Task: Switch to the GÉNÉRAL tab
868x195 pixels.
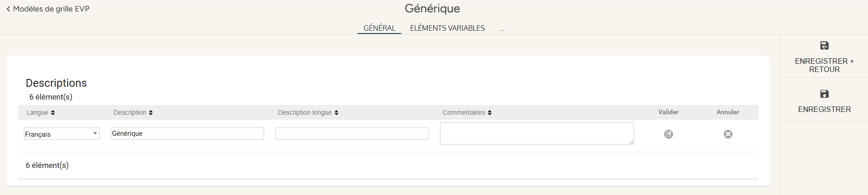Action: tap(380, 28)
